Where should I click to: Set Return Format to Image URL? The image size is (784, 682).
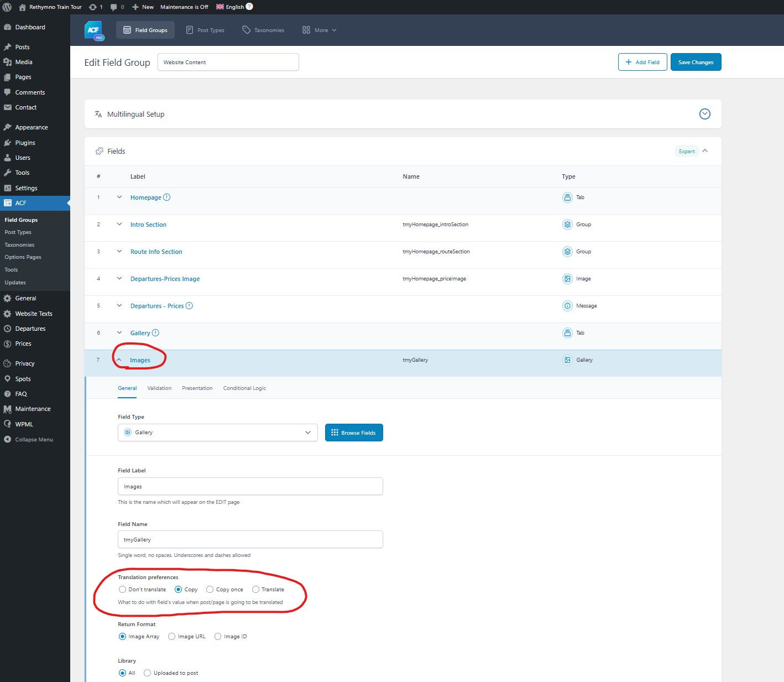[172, 637]
